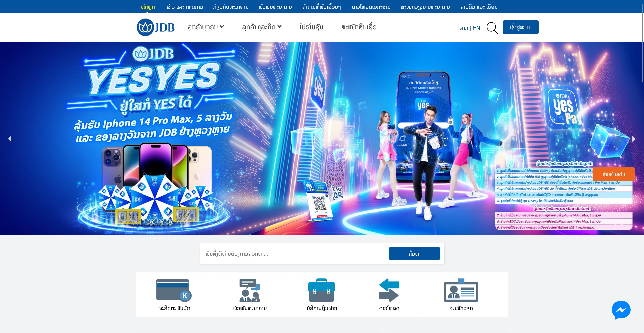The width and height of the screenshot is (644, 333).
Task: Click the ເຂົ້າສູ່ລະບົບ login button
Action: point(521,27)
